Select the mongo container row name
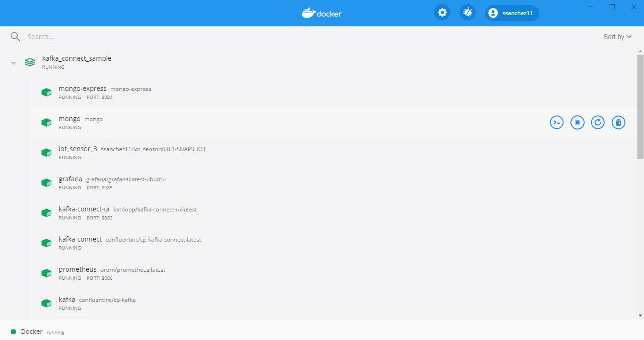 pyautogui.click(x=69, y=119)
